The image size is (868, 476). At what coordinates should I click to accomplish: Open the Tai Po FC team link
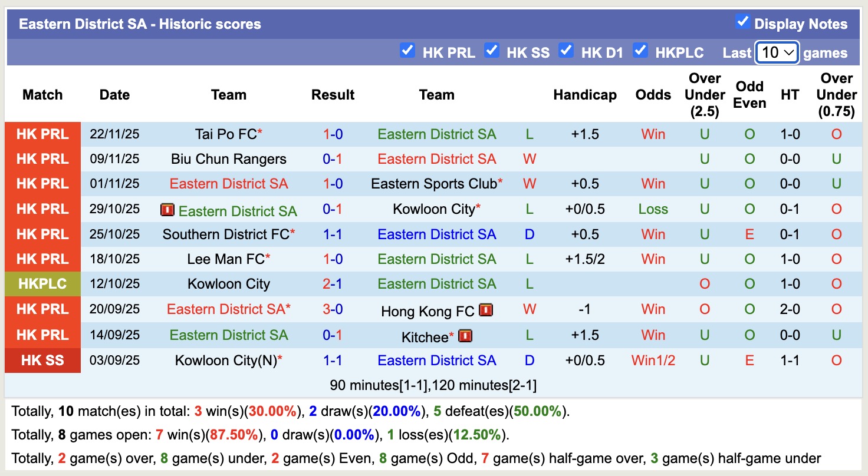tap(226, 134)
